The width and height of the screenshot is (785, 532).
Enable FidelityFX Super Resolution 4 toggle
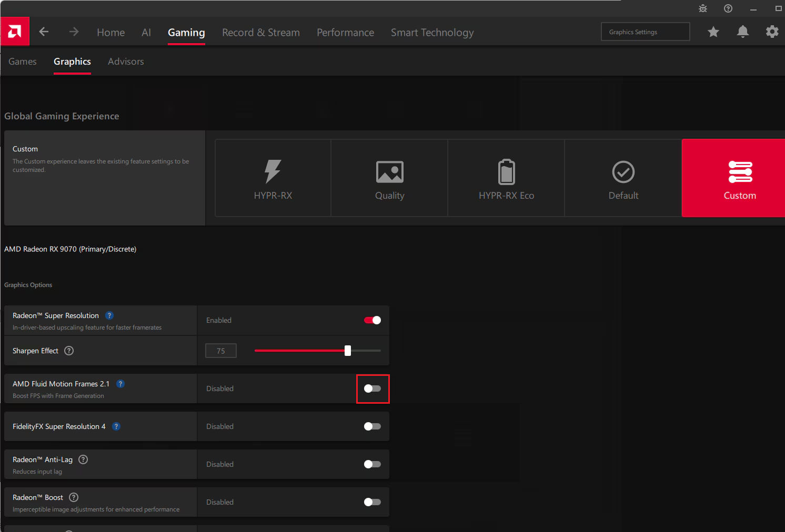tap(373, 426)
